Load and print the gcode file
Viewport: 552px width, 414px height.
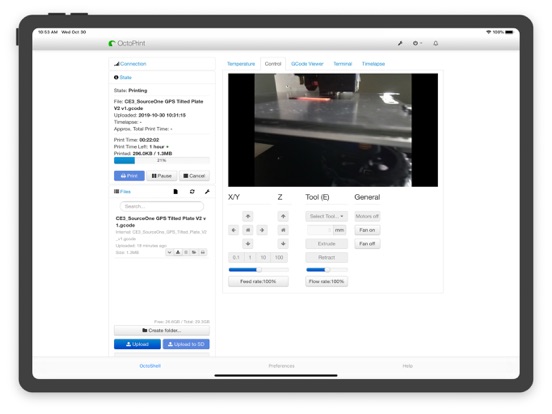pos(202,252)
